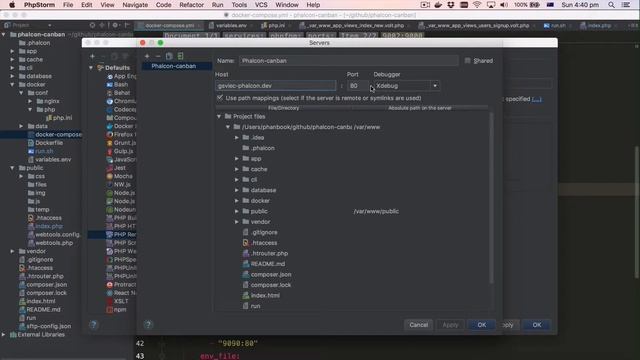Switch to the variables.env editor tab

(x=231, y=25)
